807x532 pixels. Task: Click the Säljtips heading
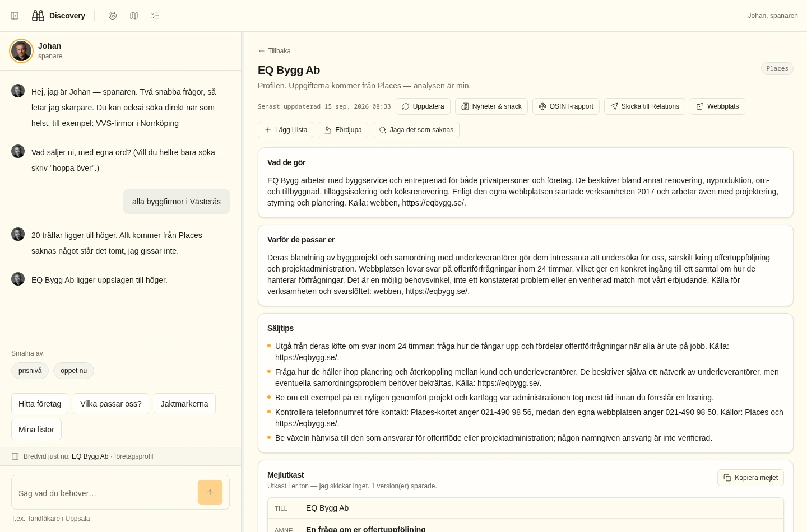pyautogui.click(x=280, y=328)
